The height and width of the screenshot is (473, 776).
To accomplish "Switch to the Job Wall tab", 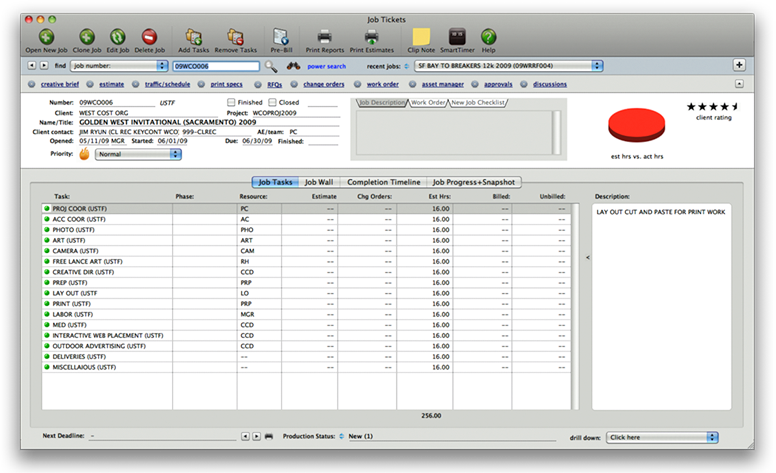I will click(x=320, y=182).
